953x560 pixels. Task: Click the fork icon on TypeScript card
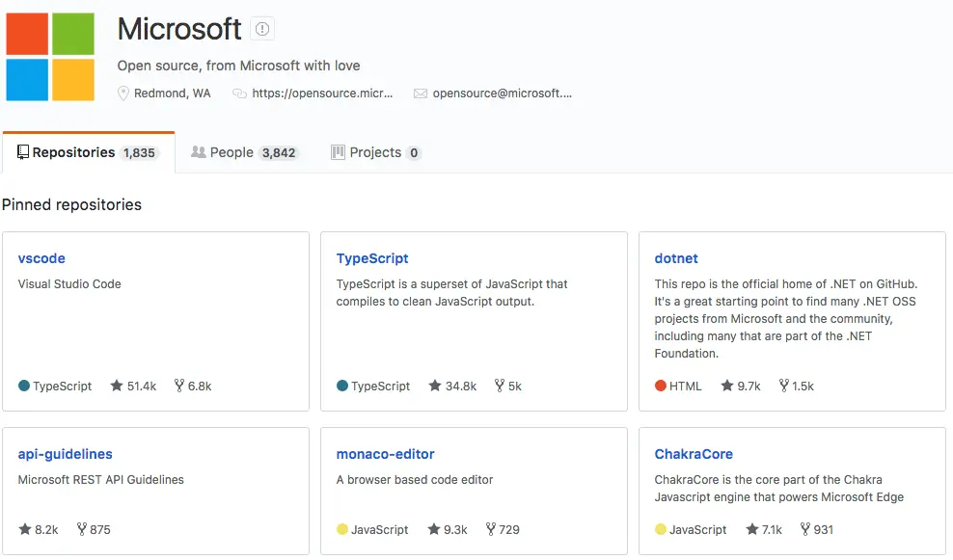tap(500, 386)
